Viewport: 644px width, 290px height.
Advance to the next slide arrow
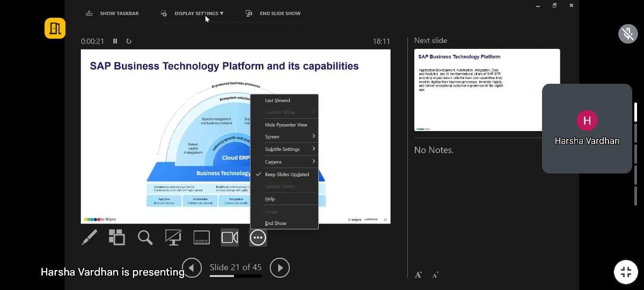tap(280, 267)
